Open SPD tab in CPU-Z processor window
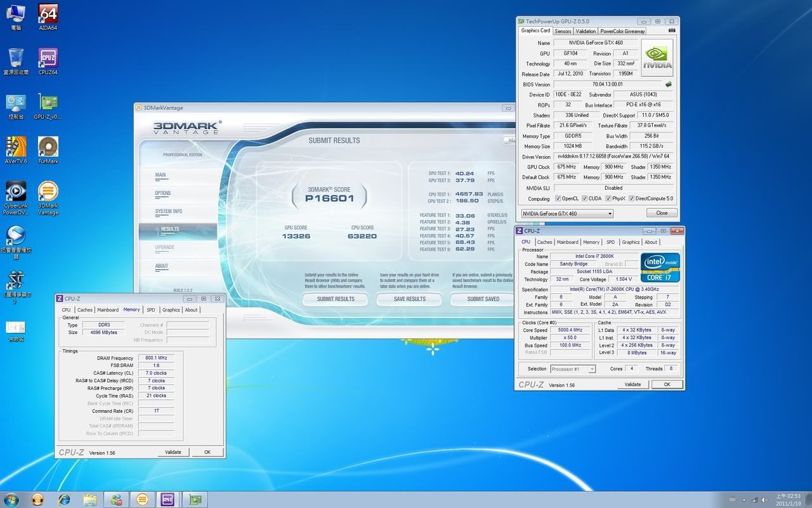Viewport: 812px width, 508px height. point(610,242)
